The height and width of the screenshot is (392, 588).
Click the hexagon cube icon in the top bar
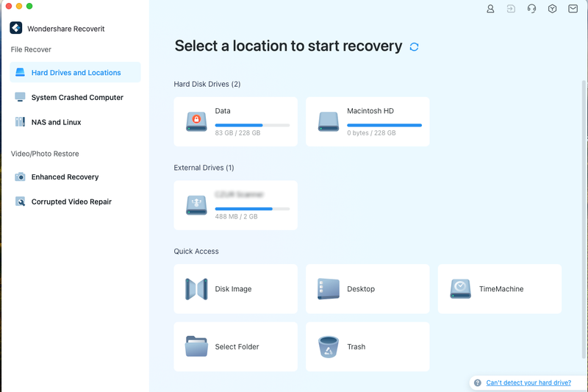[x=552, y=9]
